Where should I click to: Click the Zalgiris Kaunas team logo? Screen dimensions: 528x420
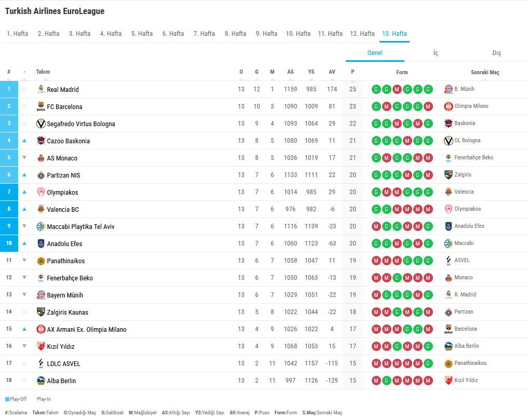click(x=40, y=312)
